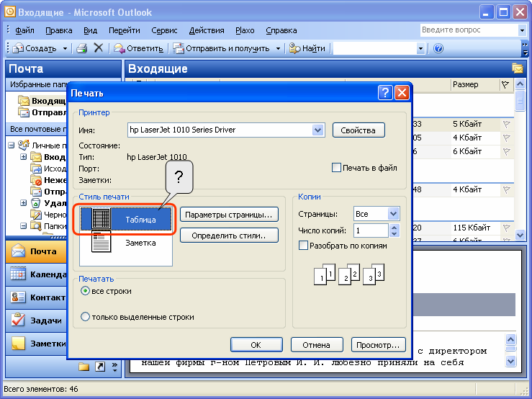Open the toolbar search box dropdown arrow

click(420, 48)
